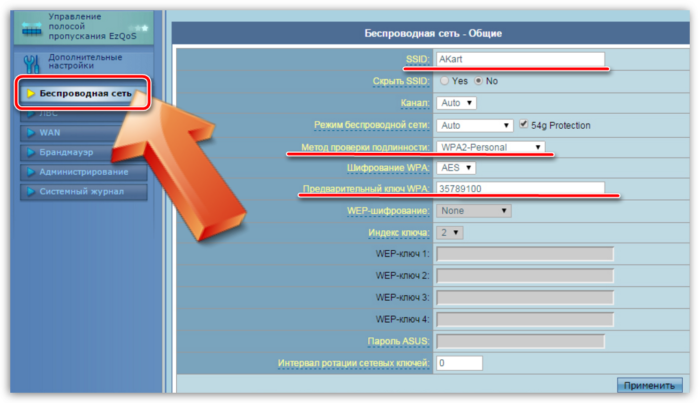Screen dimensions: 700x403
Task: Click Метод проверки подлинности label link
Action: point(365,147)
